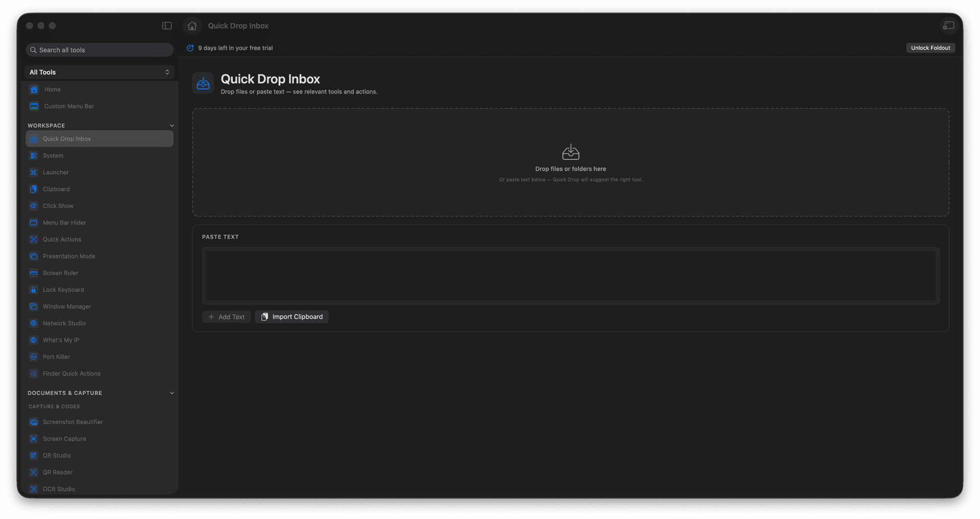Viewport: 980px width, 519px height.
Task: Click the Quick Drop Inbox title bar label
Action: tap(238, 26)
